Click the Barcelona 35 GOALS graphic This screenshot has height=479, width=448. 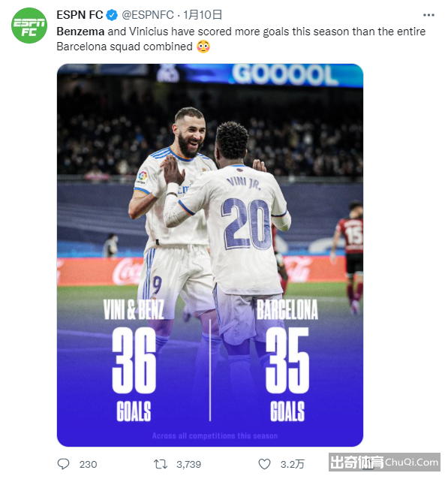[287, 360]
